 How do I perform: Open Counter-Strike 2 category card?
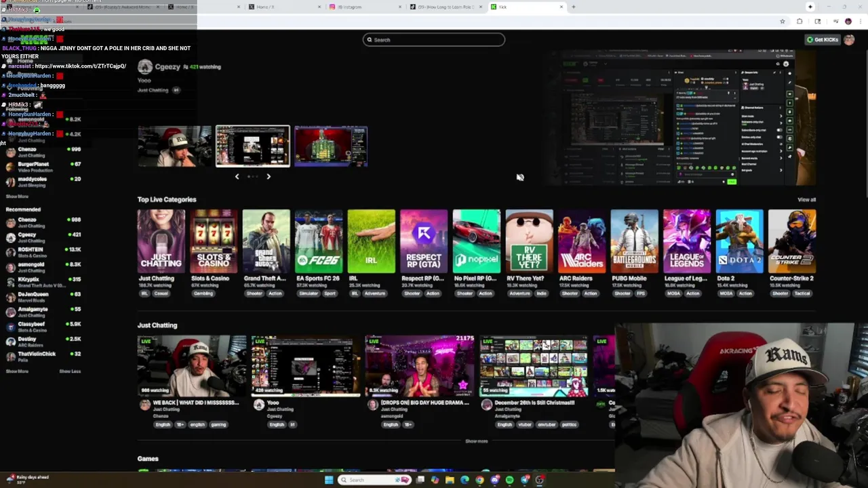pyautogui.click(x=792, y=241)
